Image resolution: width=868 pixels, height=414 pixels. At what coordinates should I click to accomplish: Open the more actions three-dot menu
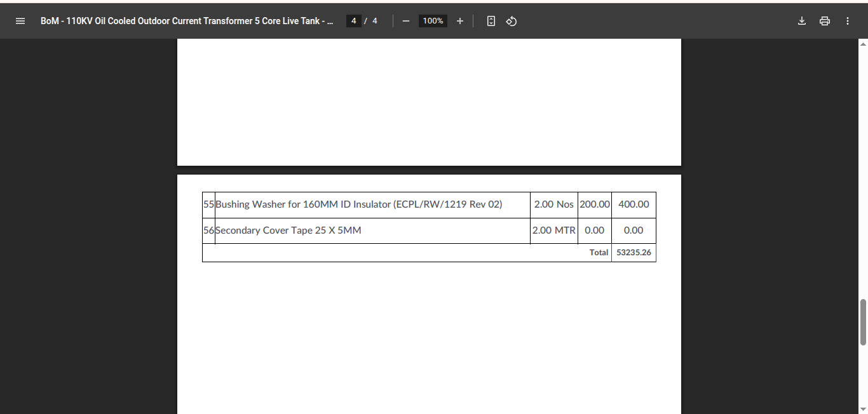coord(848,21)
